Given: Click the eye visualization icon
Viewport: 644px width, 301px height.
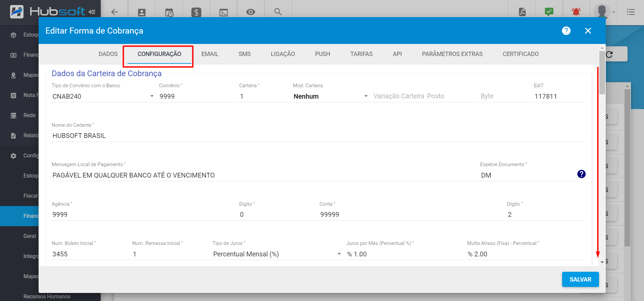Looking at the screenshot, I should pos(251,12).
